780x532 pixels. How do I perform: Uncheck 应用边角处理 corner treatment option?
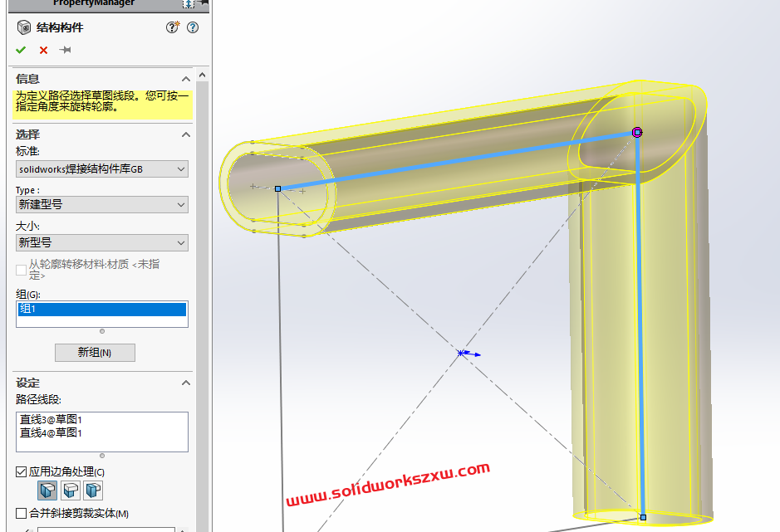tap(20, 471)
